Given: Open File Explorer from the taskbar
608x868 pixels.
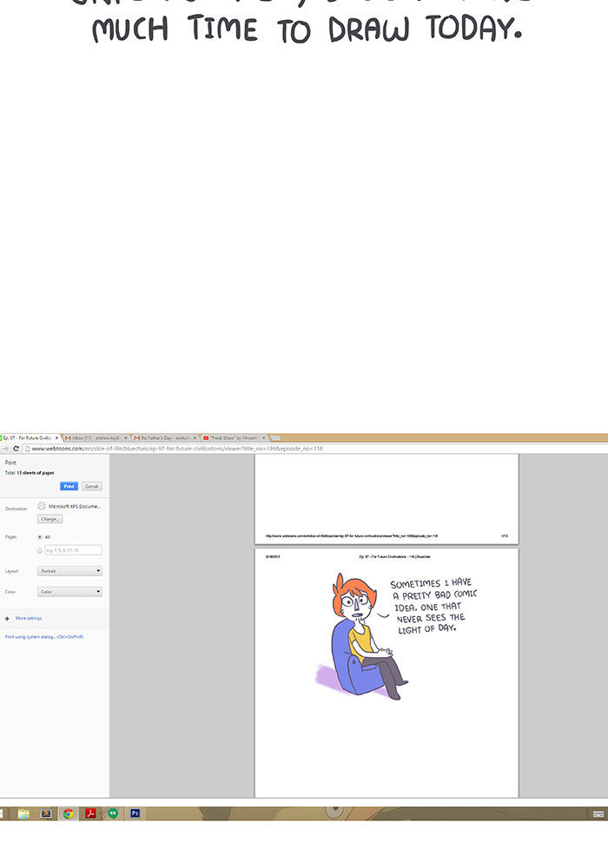Looking at the screenshot, I should pos(23,813).
